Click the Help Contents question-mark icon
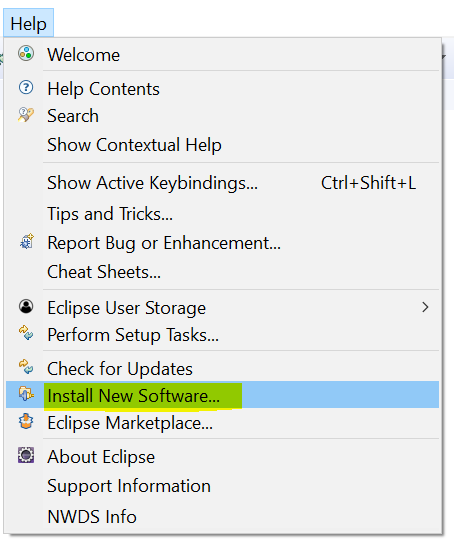 (x=26, y=87)
